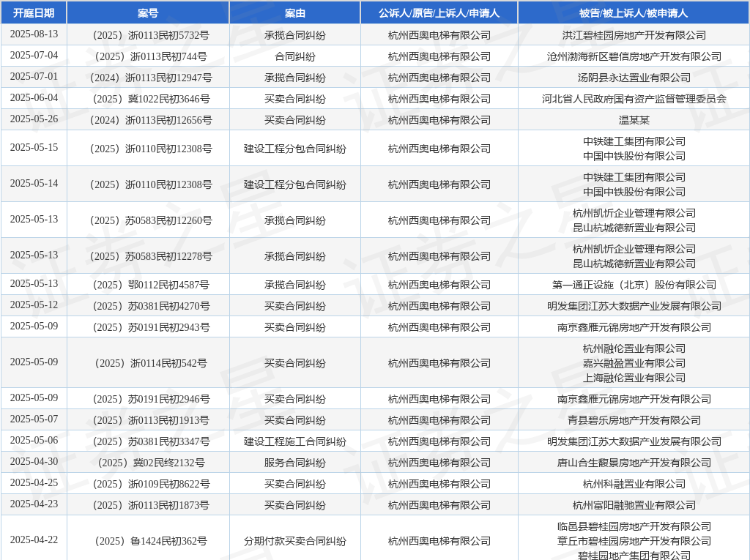Screen dimensions: 750x560
Task: Click the 公诉人/原告/上诉人/申请人 column header
Action: [439, 13]
